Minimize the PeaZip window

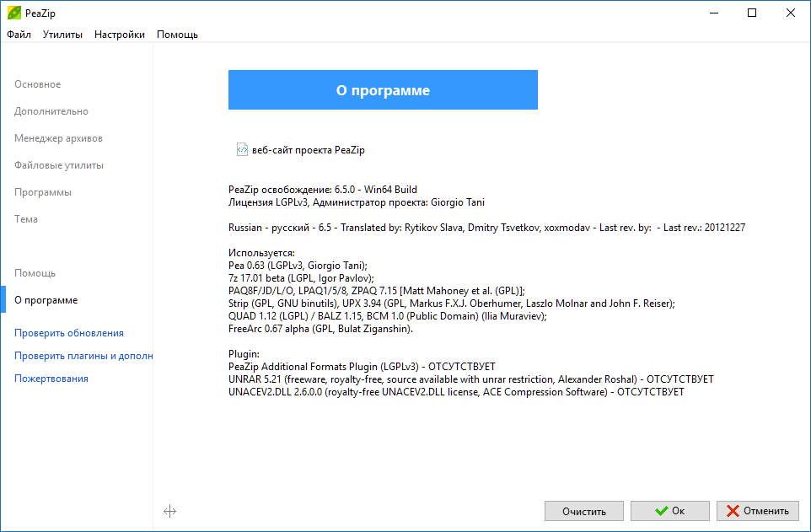[x=714, y=13]
